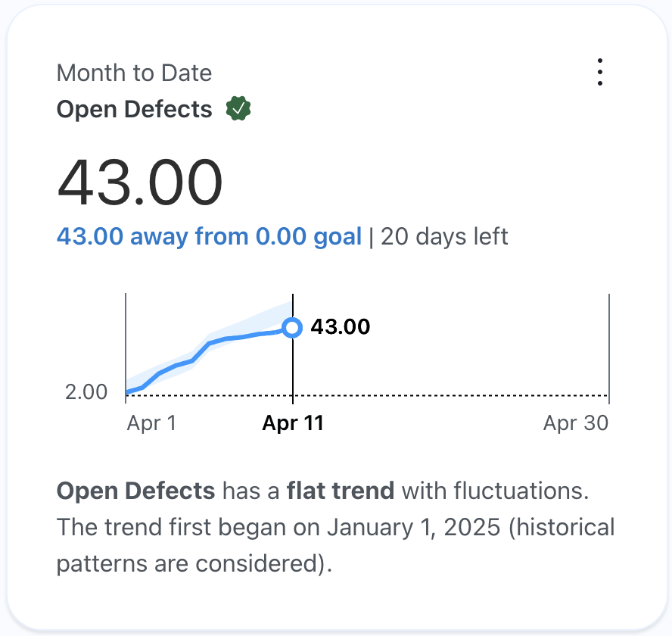Image resolution: width=672 pixels, height=636 pixels.
Task: Click the 2.00 y-axis label
Action: [x=86, y=392]
